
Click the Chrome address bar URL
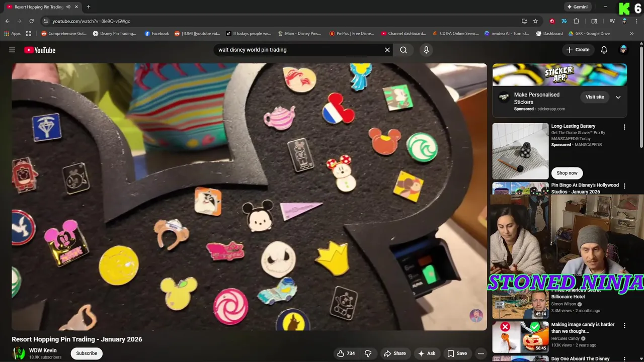91,21
